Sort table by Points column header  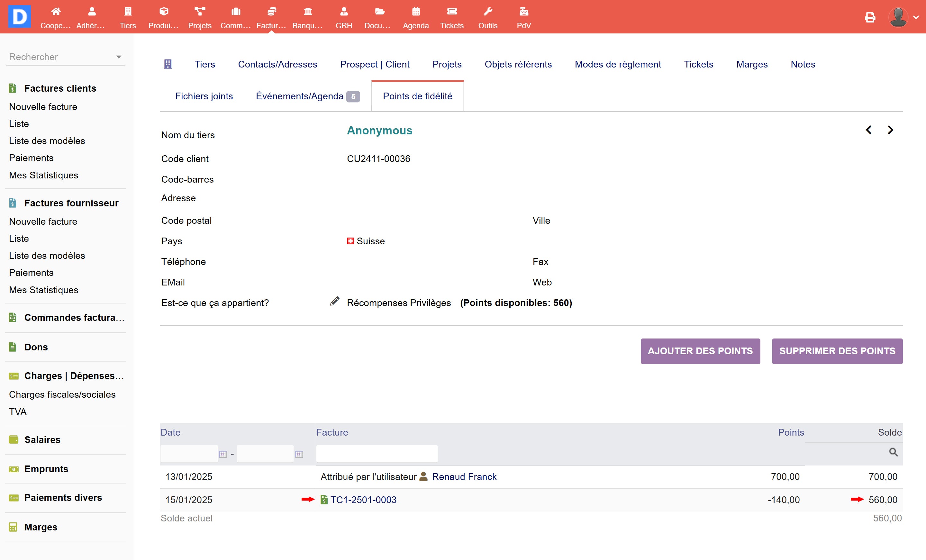791,432
